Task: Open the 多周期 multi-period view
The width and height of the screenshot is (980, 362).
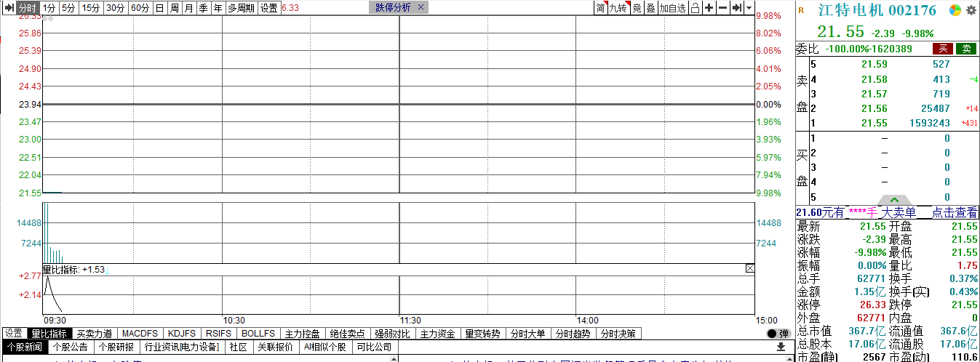Action: point(241,8)
